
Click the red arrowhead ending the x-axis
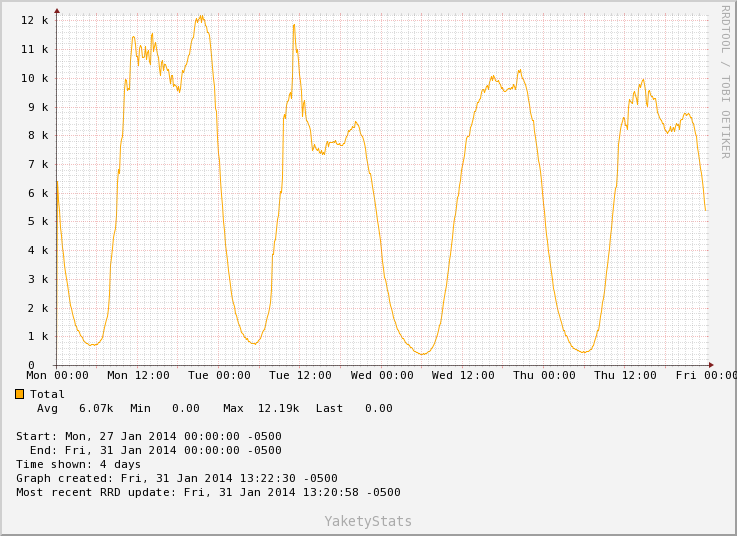[710, 365]
